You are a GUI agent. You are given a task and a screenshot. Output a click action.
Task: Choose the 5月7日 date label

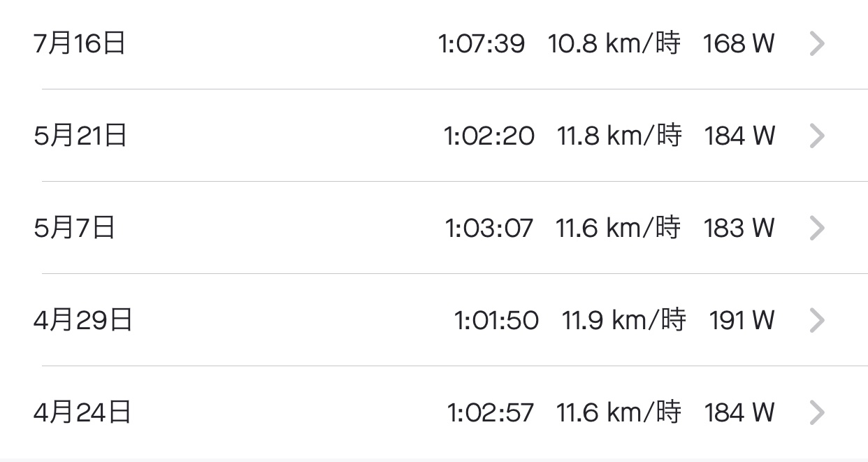74,228
